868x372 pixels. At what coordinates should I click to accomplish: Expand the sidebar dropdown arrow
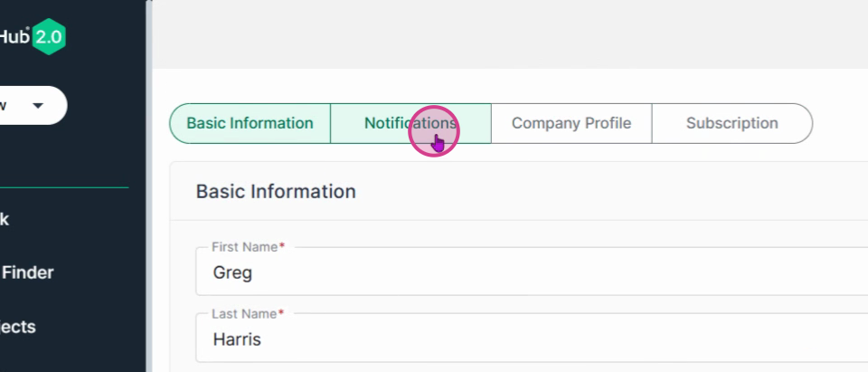[x=38, y=105]
